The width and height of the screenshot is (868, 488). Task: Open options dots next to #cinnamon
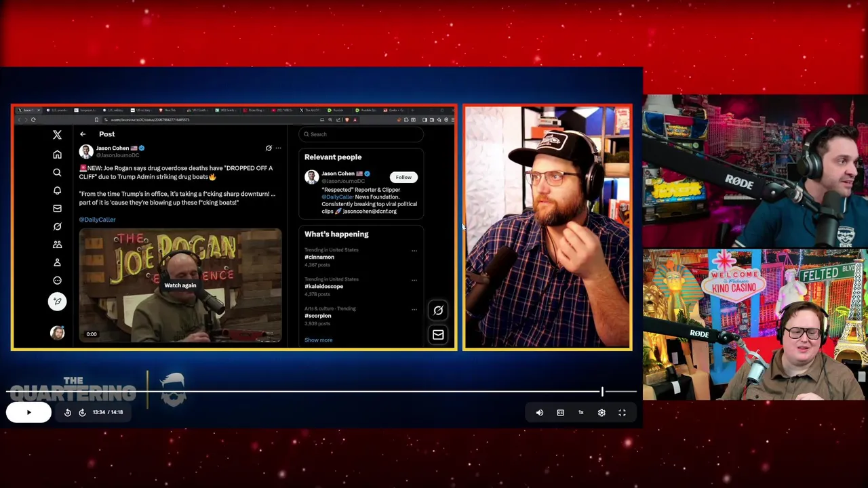[414, 250]
